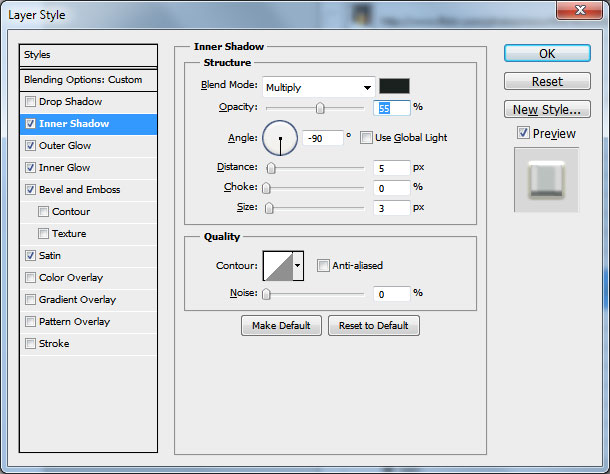Select the Satin effect label

50,256
